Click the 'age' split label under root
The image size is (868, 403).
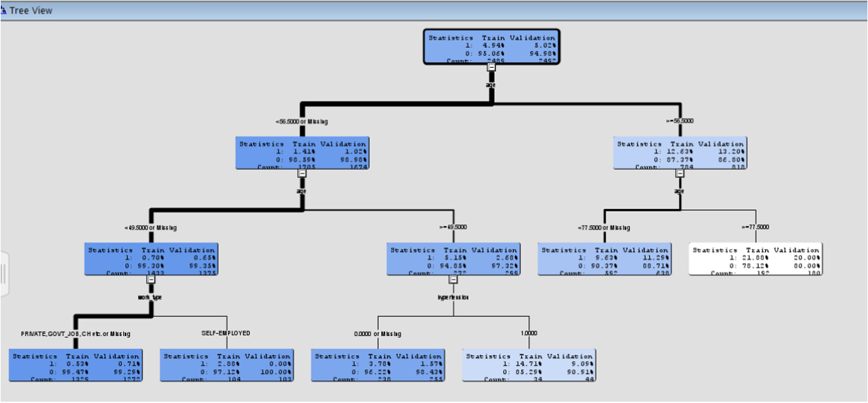491,85
